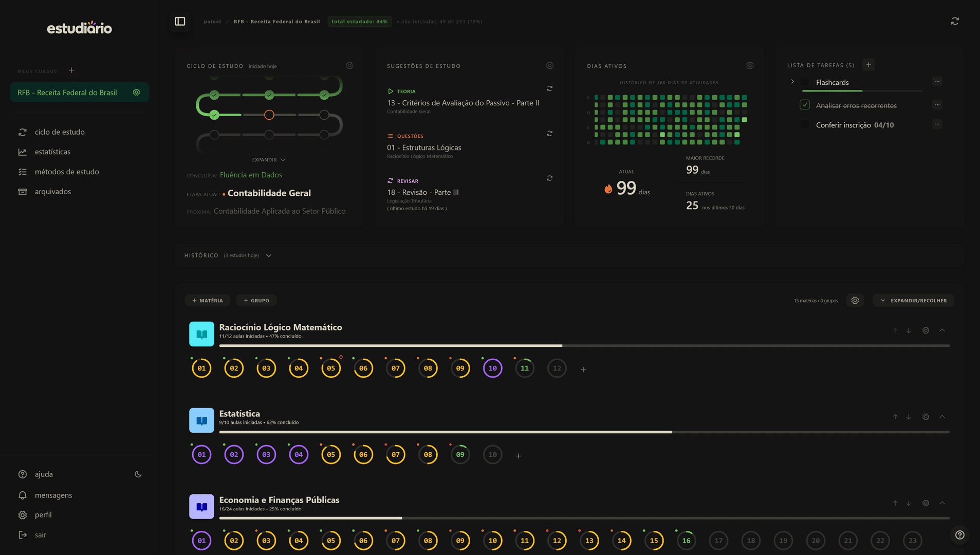Open help bubble at bottom right
Image resolution: width=980 pixels, height=555 pixels.
(x=959, y=535)
